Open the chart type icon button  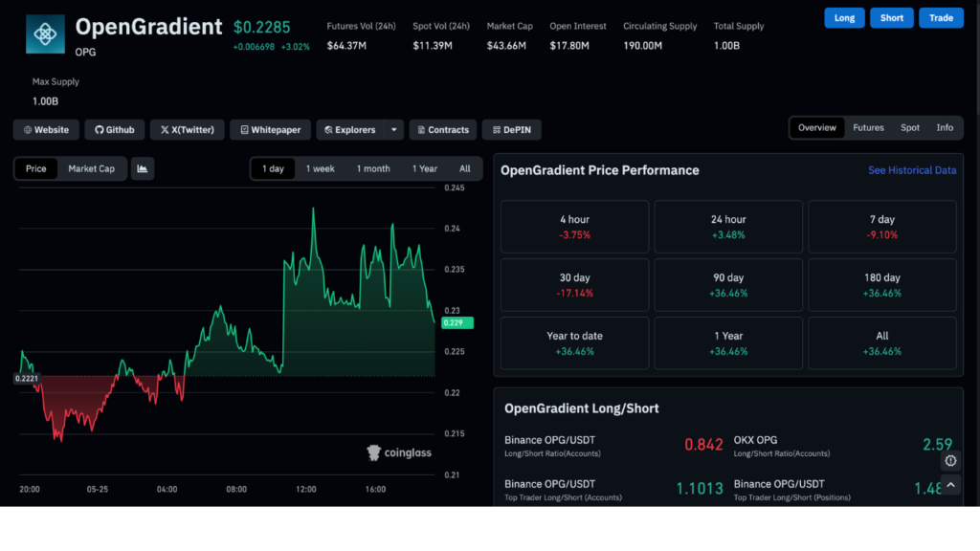pyautogui.click(x=143, y=168)
